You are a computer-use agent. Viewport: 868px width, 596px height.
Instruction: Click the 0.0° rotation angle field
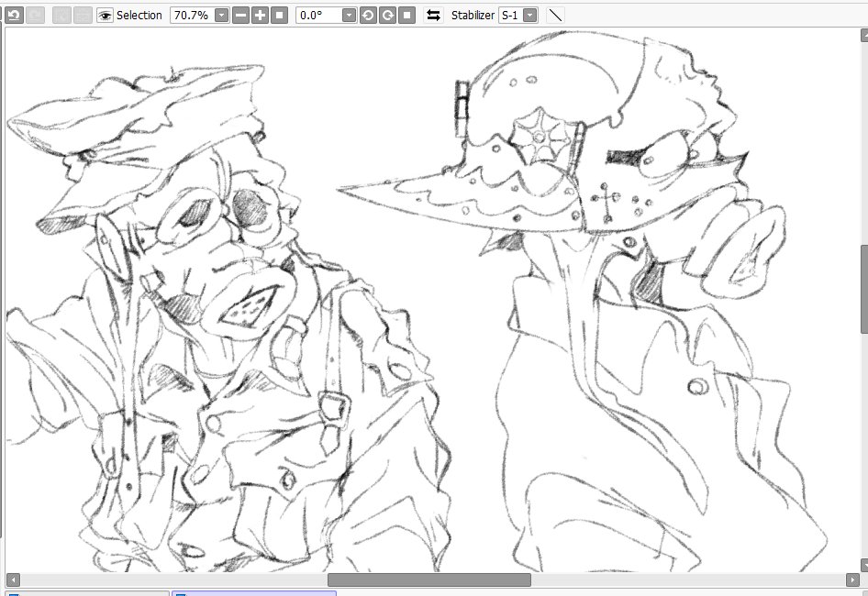coord(319,15)
